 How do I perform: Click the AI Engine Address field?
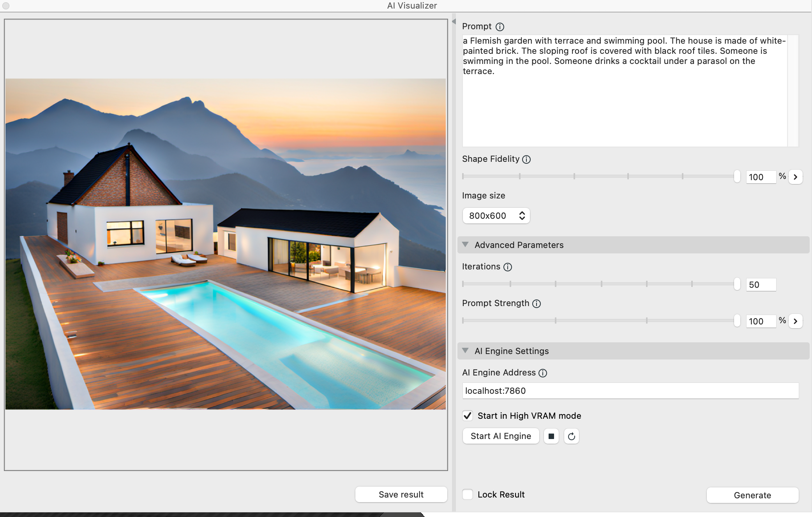pos(630,391)
